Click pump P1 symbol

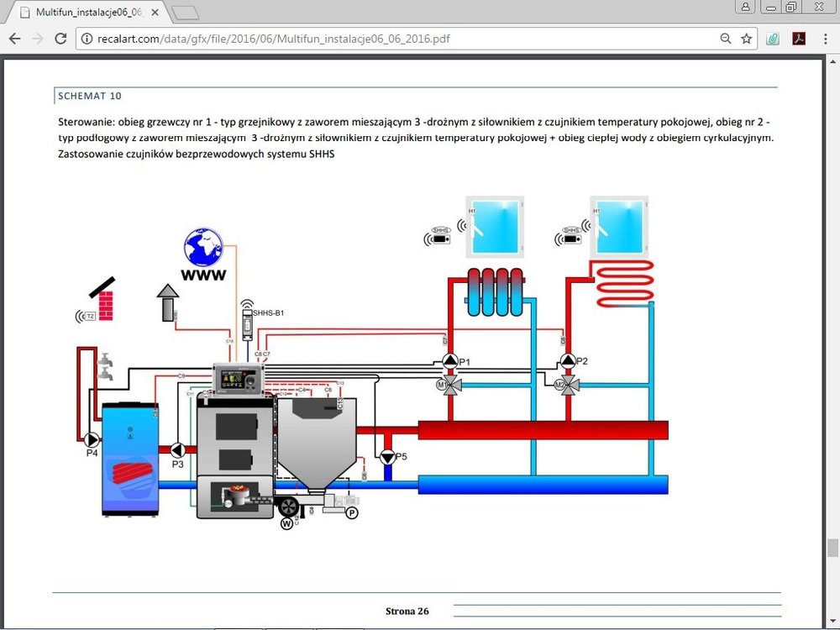451,362
